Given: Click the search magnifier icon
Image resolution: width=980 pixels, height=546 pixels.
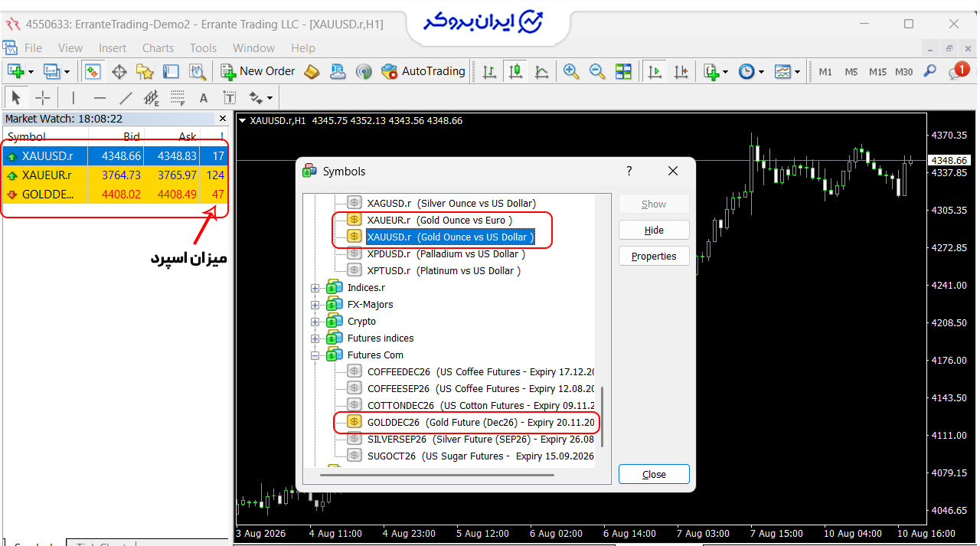Looking at the screenshot, I should pyautogui.click(x=930, y=71).
